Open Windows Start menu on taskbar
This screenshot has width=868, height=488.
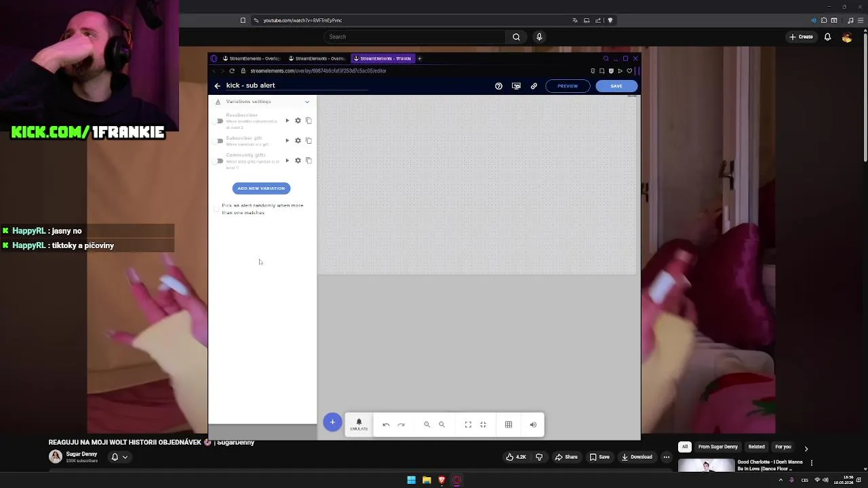[411, 480]
